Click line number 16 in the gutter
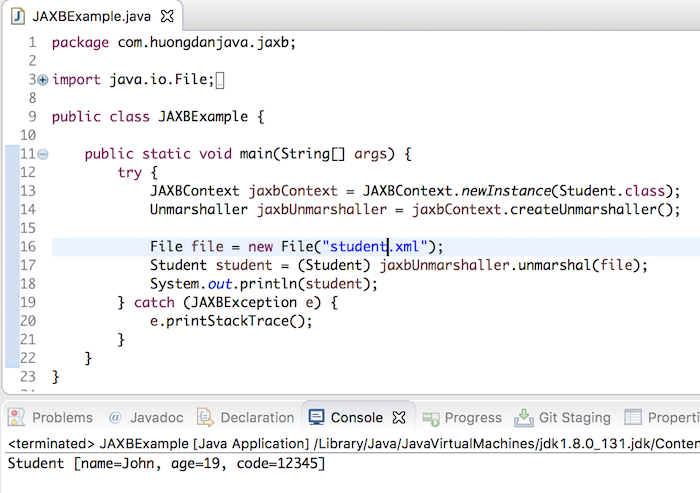 tap(28, 247)
